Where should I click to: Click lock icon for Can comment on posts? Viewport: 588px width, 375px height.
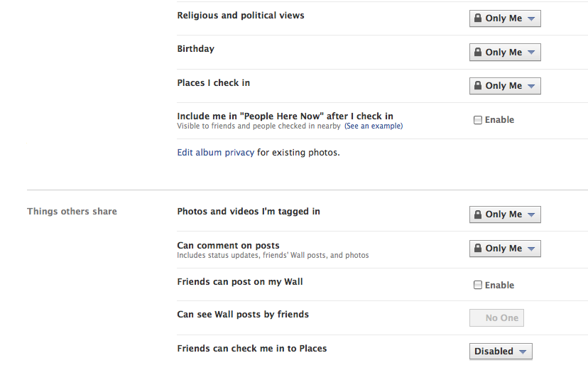[478, 248]
